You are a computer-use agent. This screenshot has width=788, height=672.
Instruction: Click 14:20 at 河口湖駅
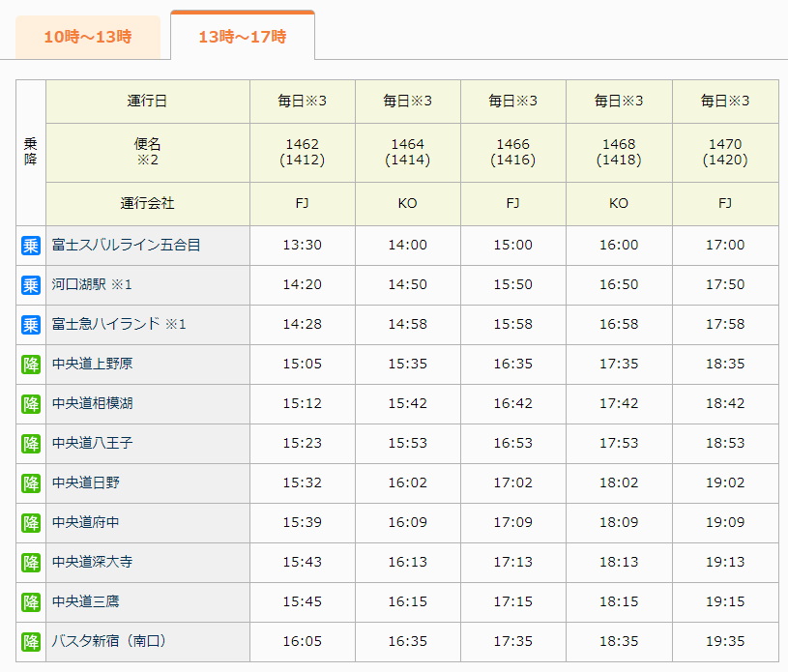(x=302, y=285)
